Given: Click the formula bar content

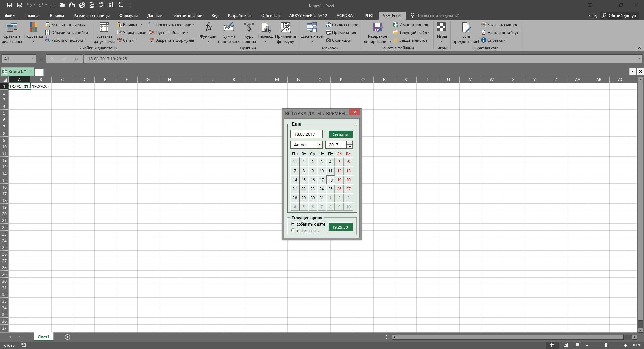Looking at the screenshot, I should (x=361, y=59).
